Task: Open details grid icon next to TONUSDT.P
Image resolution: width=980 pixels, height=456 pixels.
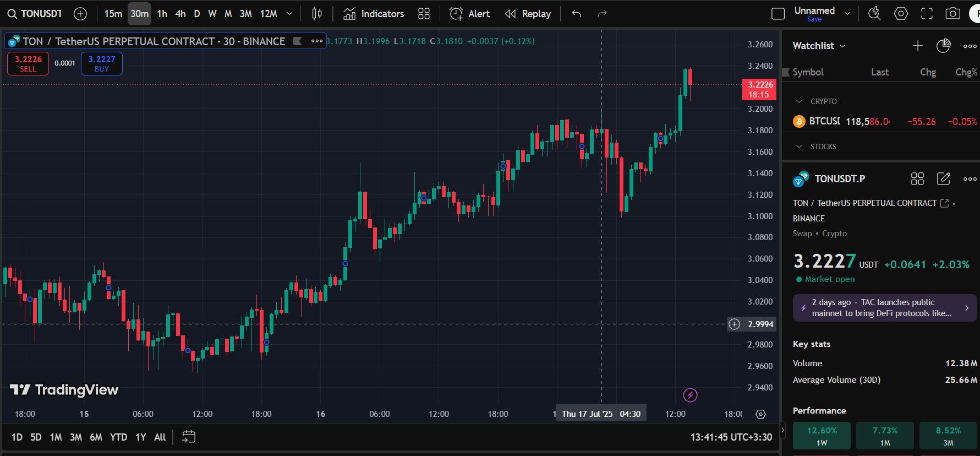Action: click(x=917, y=178)
